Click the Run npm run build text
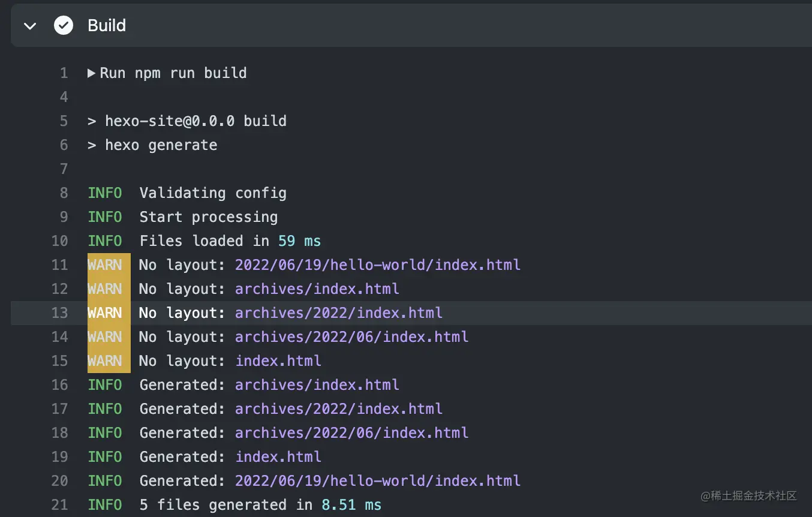This screenshot has height=517, width=812. [x=173, y=73]
